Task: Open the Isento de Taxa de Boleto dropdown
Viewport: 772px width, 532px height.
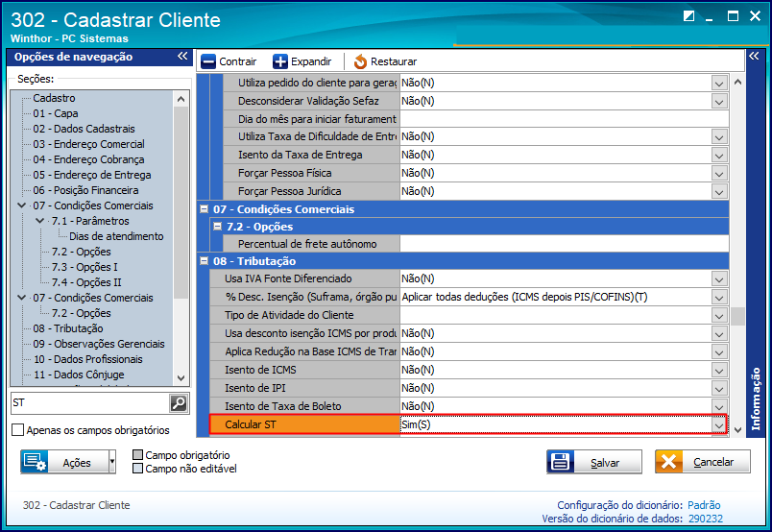Action: (719, 406)
